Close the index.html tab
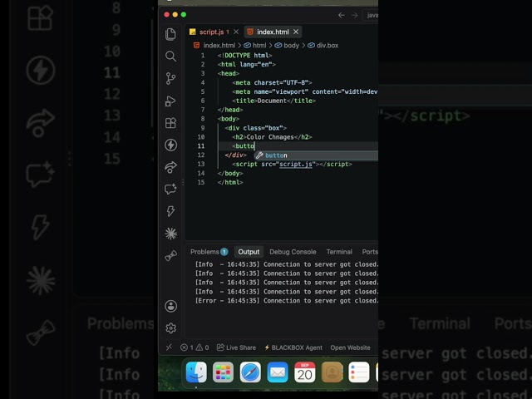532x399 pixels. click(296, 32)
